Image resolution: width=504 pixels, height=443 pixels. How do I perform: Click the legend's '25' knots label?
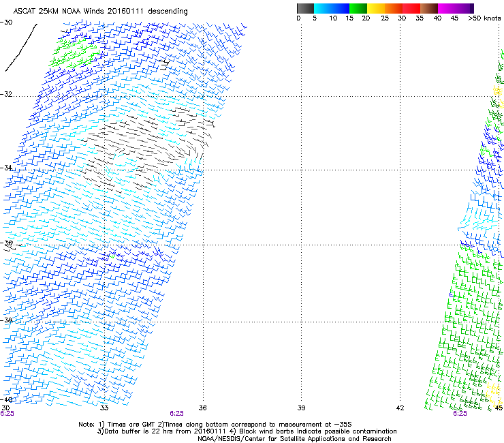click(x=385, y=18)
